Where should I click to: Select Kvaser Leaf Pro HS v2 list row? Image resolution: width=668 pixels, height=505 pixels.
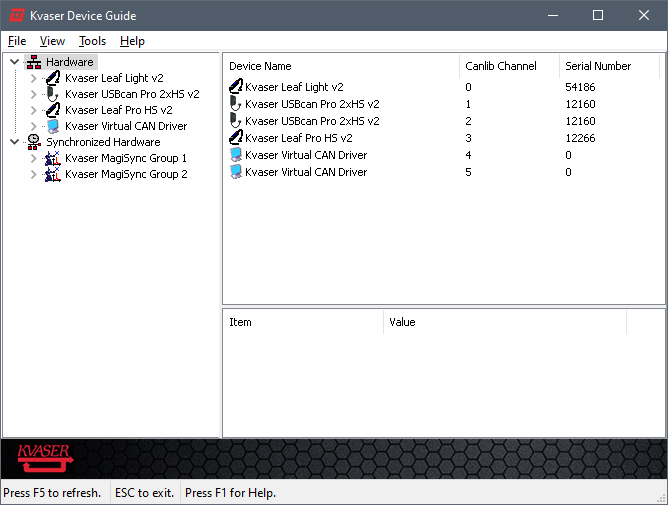443,138
